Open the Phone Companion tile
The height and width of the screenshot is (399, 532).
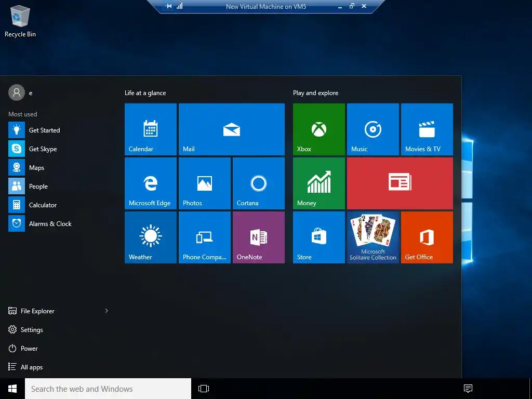[x=205, y=237]
